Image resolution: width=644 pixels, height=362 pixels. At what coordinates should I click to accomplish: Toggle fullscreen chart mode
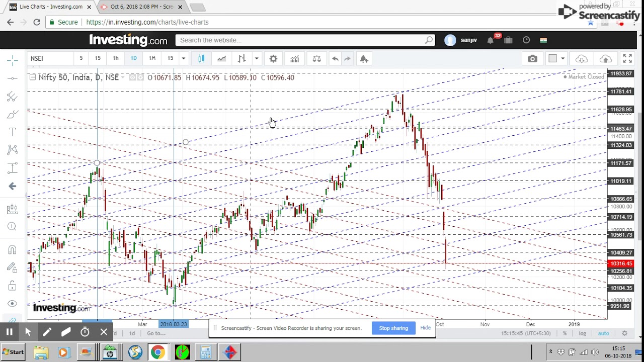tap(627, 59)
